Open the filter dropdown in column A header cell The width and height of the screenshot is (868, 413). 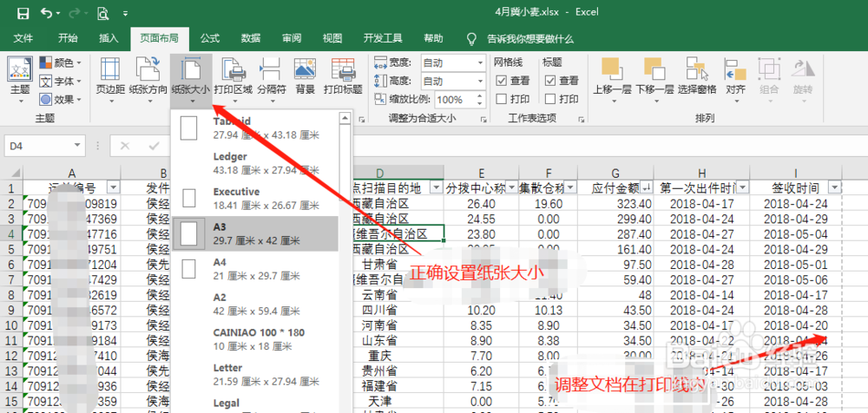[x=114, y=187]
